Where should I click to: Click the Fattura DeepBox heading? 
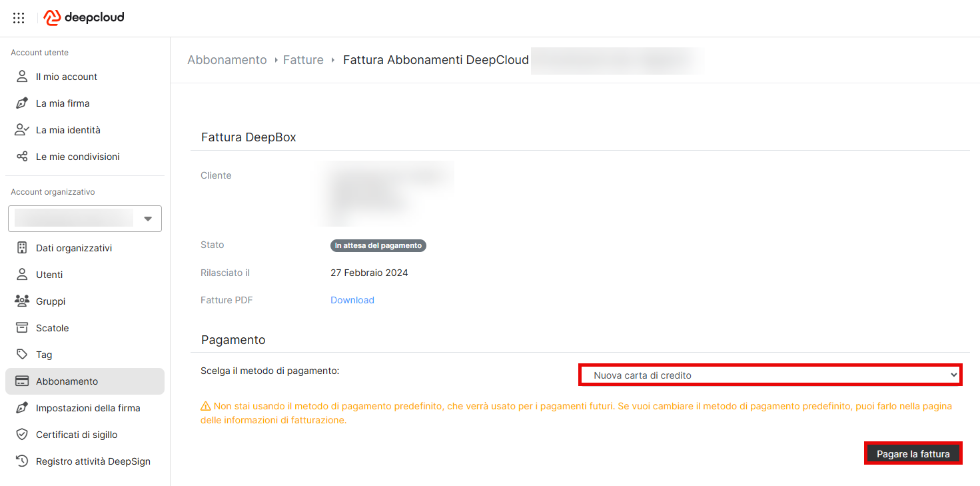248,137
